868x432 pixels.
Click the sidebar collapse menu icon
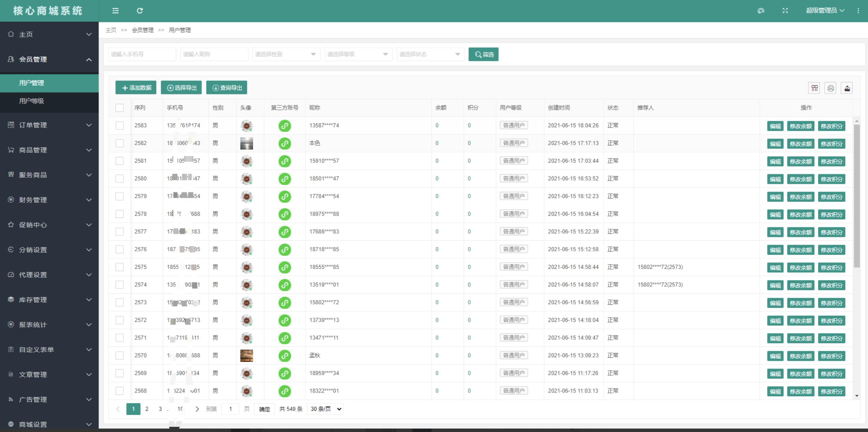coord(115,11)
